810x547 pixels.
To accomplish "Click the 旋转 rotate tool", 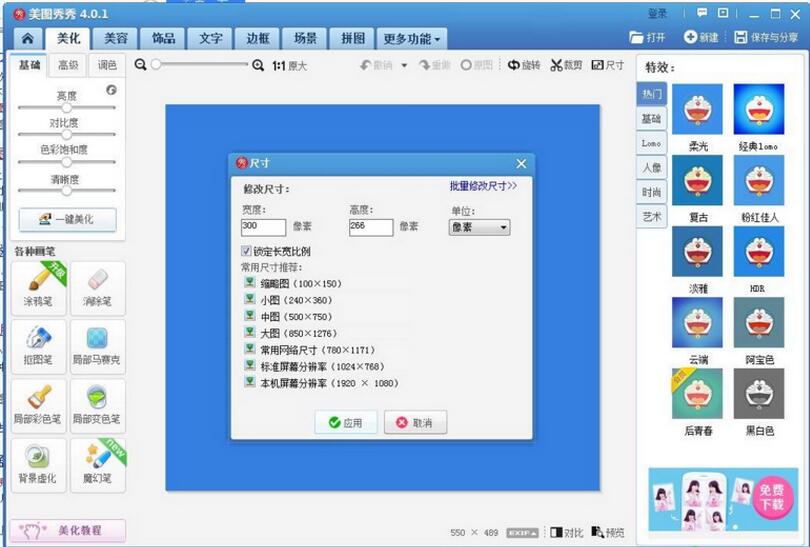I will 524,65.
